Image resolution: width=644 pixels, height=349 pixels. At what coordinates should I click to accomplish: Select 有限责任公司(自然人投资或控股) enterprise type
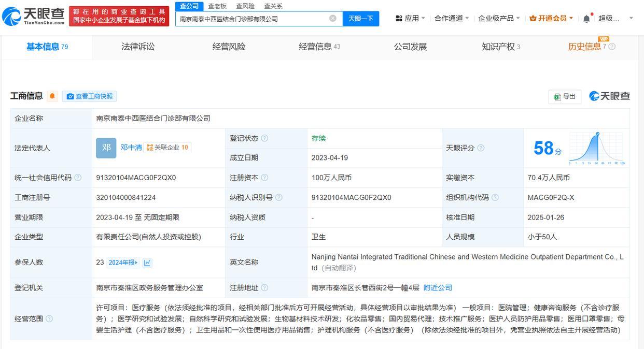coord(148,237)
